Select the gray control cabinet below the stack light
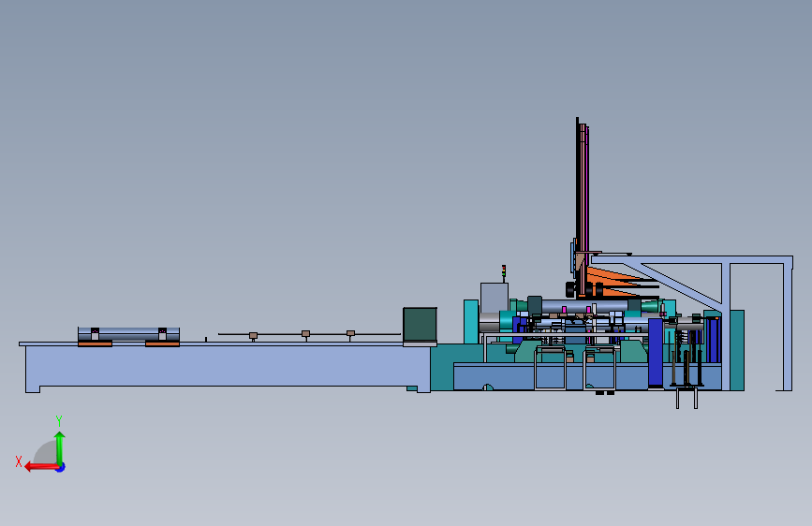The width and height of the screenshot is (812, 526). (x=494, y=298)
